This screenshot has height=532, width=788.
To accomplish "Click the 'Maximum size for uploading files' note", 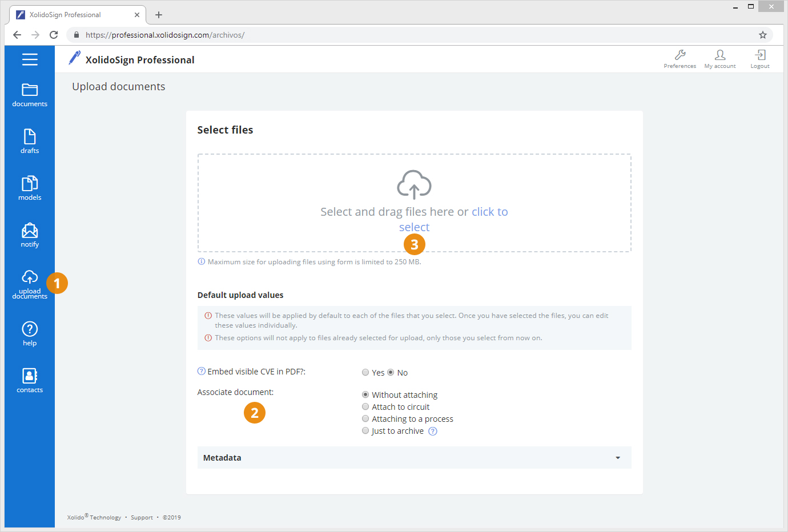I will (x=314, y=262).
